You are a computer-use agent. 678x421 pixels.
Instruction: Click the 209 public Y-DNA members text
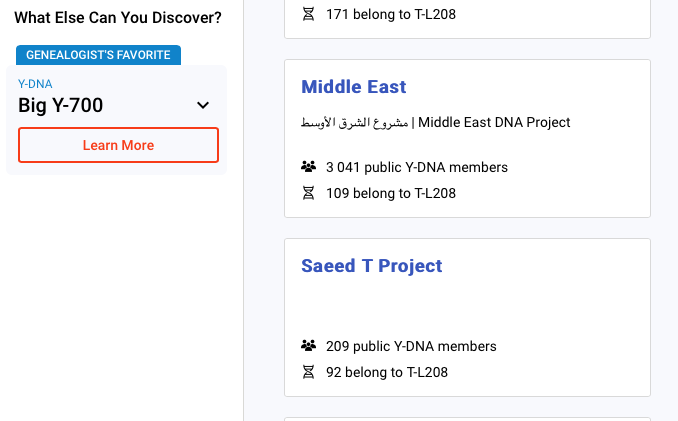[411, 346]
